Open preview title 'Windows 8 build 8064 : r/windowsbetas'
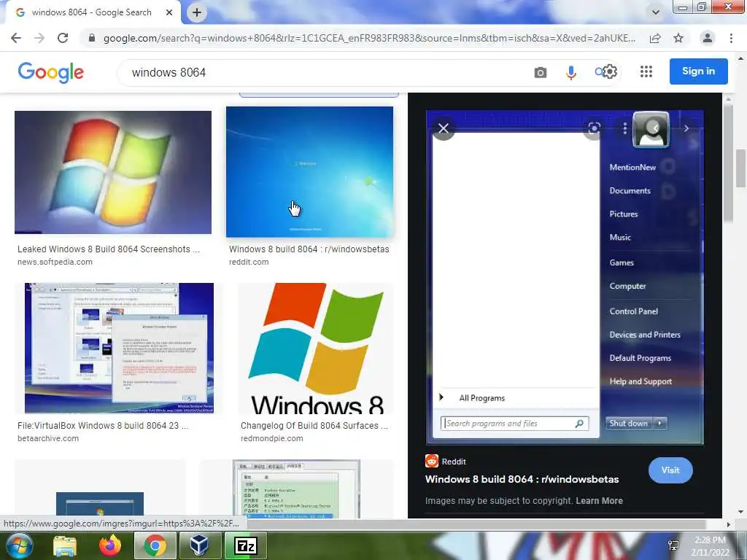 point(522,480)
